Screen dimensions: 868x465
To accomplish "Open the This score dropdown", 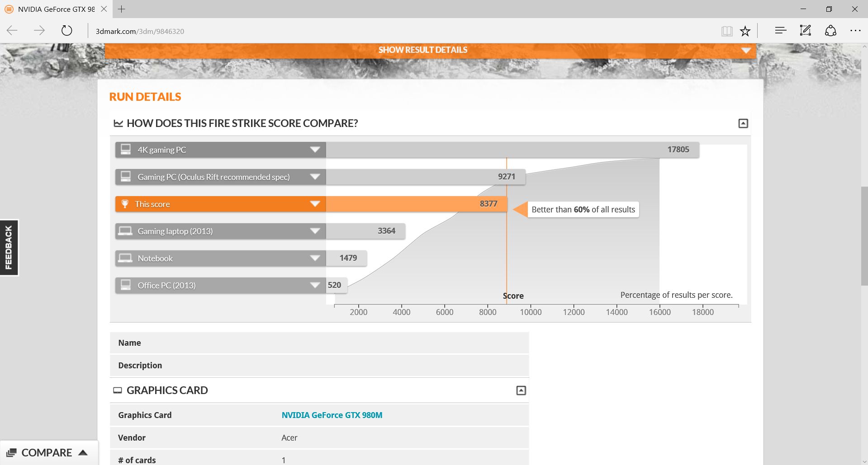I will (x=315, y=204).
